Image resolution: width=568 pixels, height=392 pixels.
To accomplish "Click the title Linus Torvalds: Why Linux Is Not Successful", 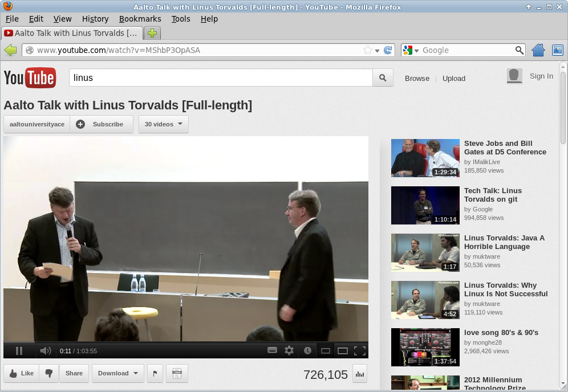I will (x=506, y=289).
